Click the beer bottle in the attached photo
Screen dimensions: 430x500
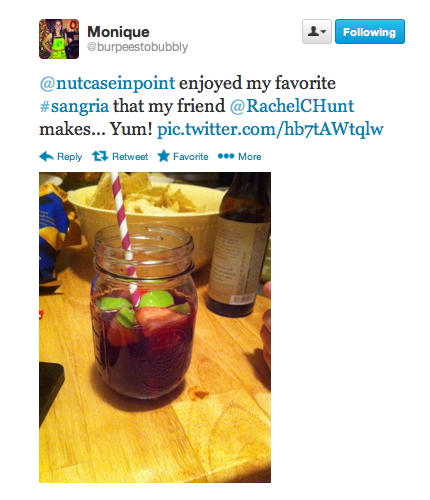coord(238,243)
